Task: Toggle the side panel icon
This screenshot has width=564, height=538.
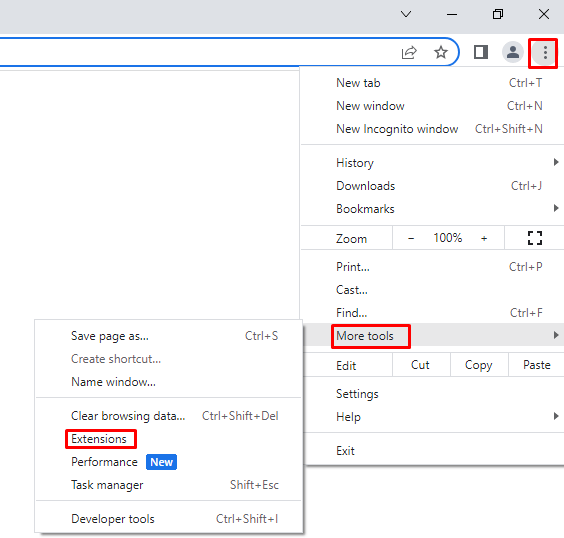Action: [481, 52]
